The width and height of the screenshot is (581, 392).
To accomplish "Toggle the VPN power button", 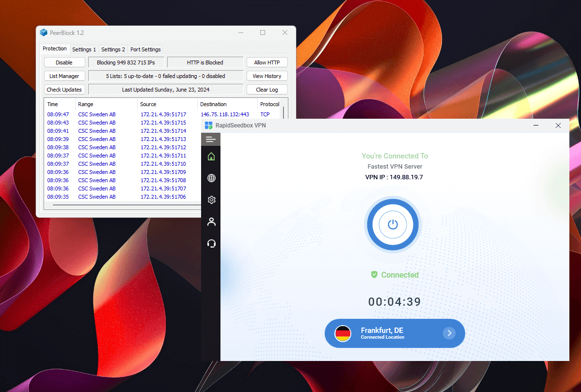I will tap(393, 224).
